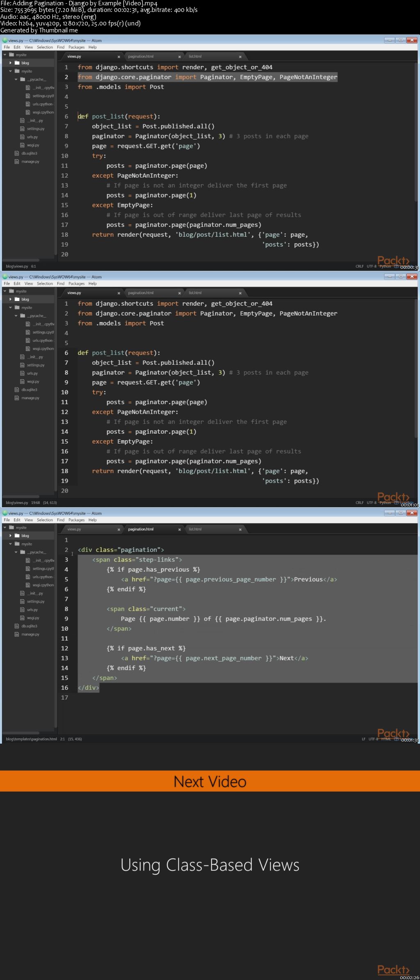The image size is (420, 980).
Task: Close views.py tab in top Atom window
Action: [x=119, y=57]
